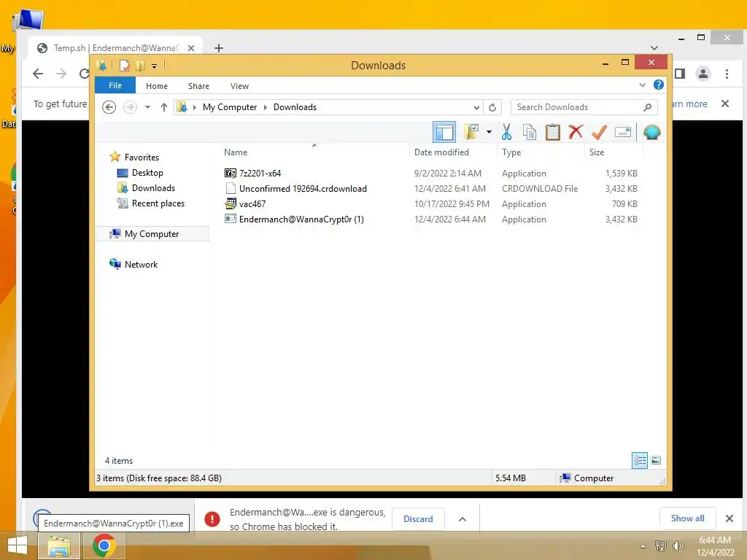This screenshot has width=747, height=560.
Task: Open Chrome's three-dot menu
Action: point(727,74)
